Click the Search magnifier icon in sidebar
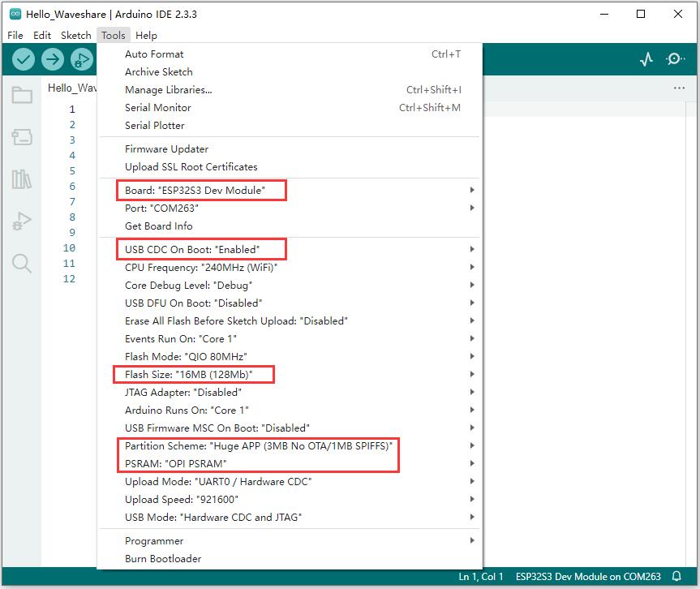This screenshot has height=589, width=700. pyautogui.click(x=22, y=263)
